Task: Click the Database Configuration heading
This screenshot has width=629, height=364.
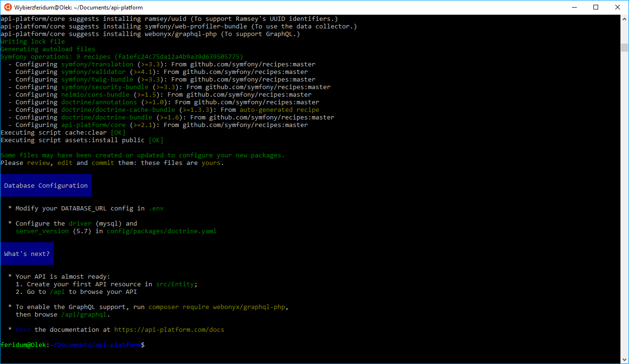Action: (46, 185)
